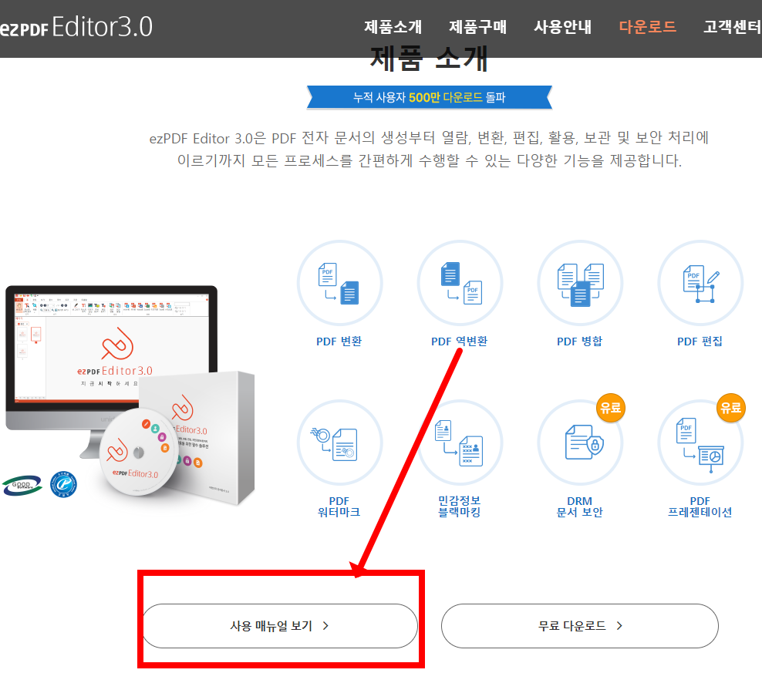Open the 사용안내 menu item
Screen dimensions: 762x700
pos(562,26)
